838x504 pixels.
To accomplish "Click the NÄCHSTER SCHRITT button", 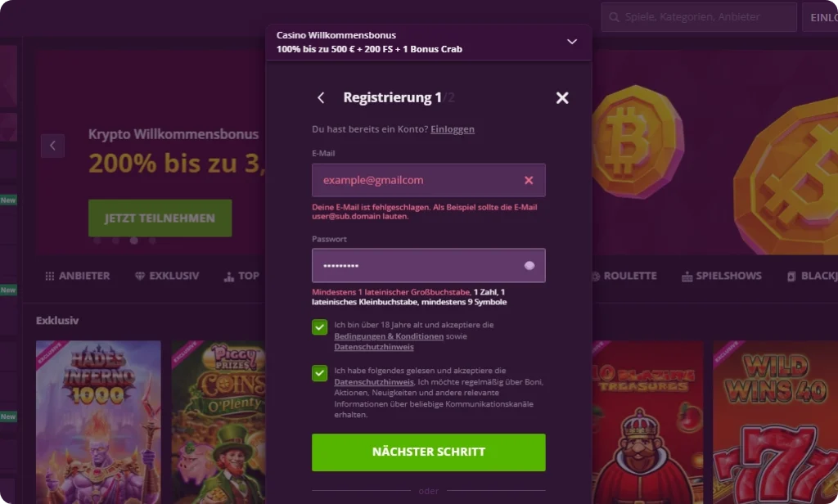I will 429,452.
